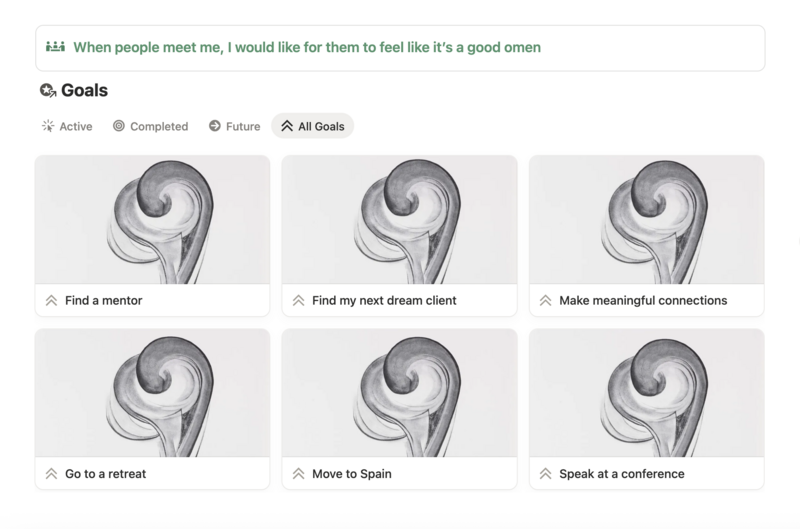
Task: Click the double-chevron icon beside Move to Spain
Action: click(x=298, y=474)
